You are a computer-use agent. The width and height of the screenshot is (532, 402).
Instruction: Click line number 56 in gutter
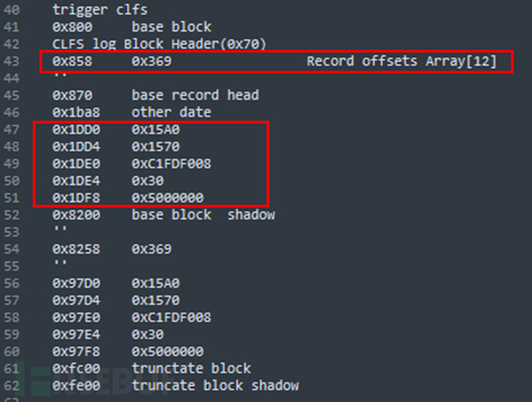click(x=12, y=283)
